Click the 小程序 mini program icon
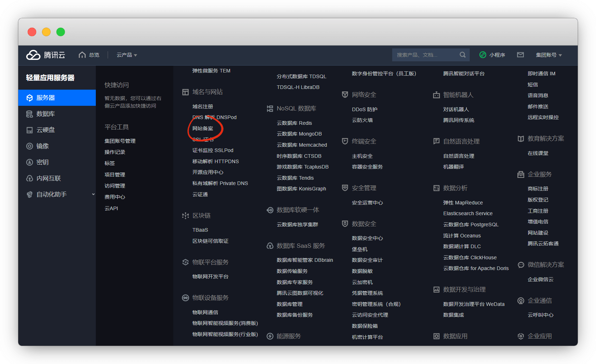Image resolution: width=596 pixels, height=364 pixels. [x=483, y=55]
